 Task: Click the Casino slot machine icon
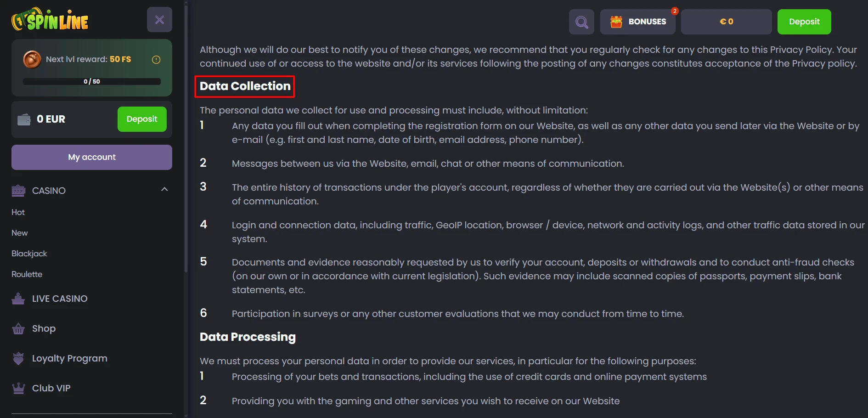[18, 191]
